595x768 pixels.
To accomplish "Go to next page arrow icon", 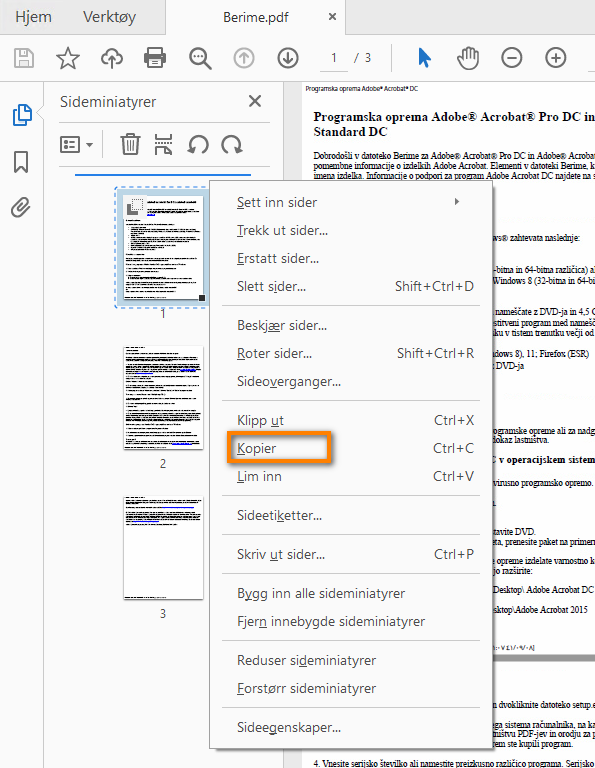I will click(288, 58).
